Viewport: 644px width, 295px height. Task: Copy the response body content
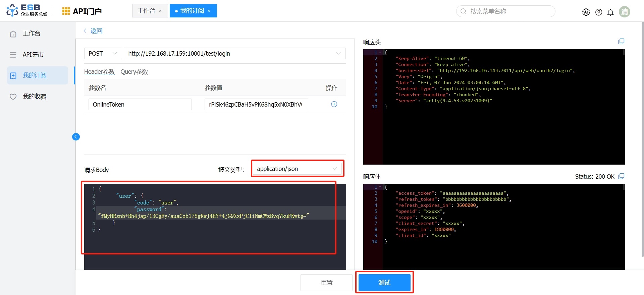tap(621, 176)
